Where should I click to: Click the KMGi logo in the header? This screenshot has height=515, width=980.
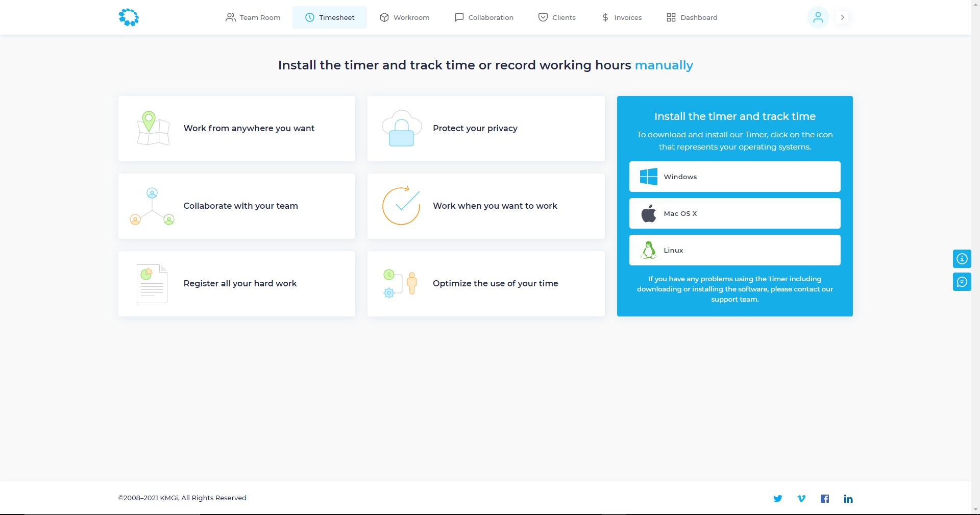[x=129, y=17]
